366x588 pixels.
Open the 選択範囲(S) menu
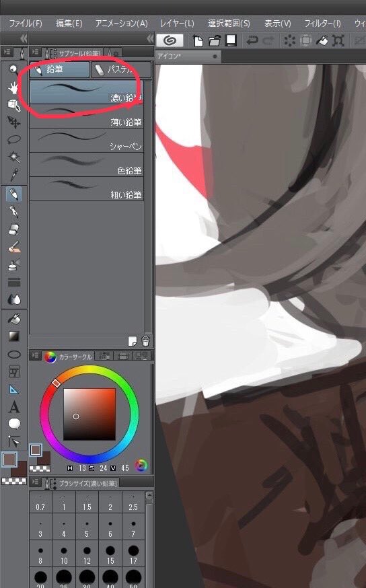point(229,24)
